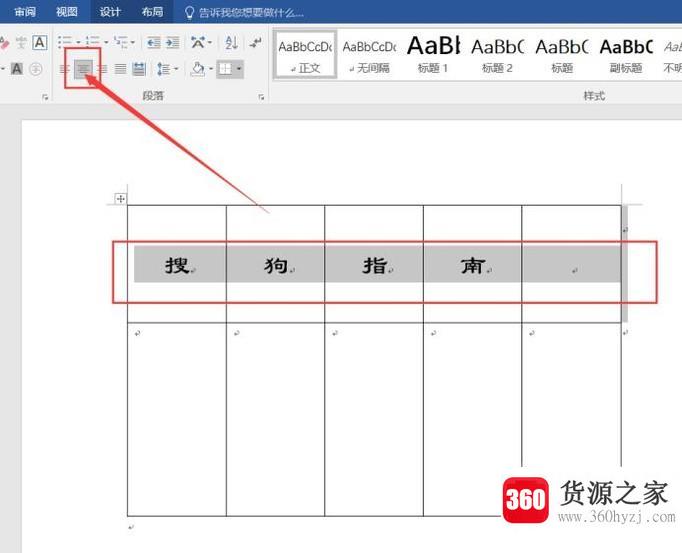Open the 布局 table tools tab
Screen dimensions: 682x553
point(152,12)
